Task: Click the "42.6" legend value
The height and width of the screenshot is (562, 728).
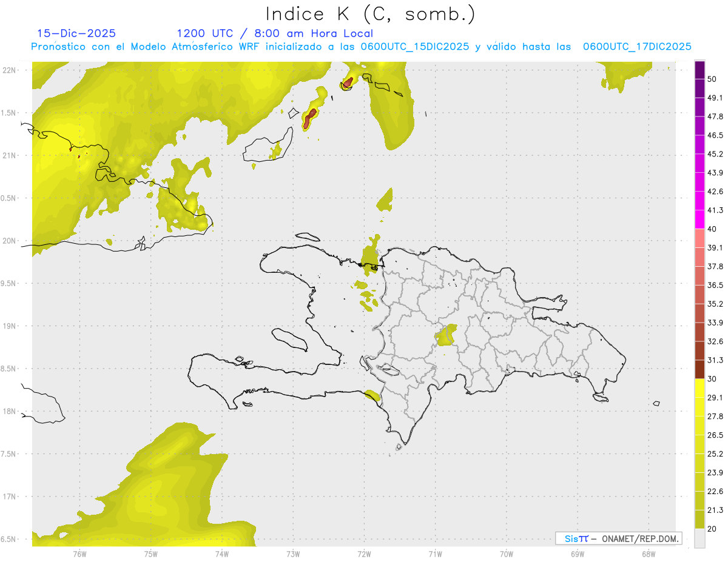Action: click(715, 192)
